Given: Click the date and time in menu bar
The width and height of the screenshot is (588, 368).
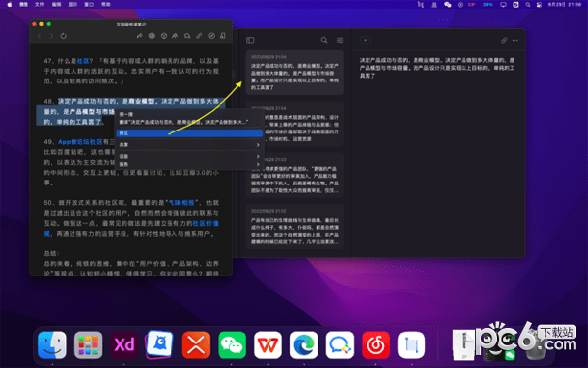Looking at the screenshot, I should click(x=564, y=5).
